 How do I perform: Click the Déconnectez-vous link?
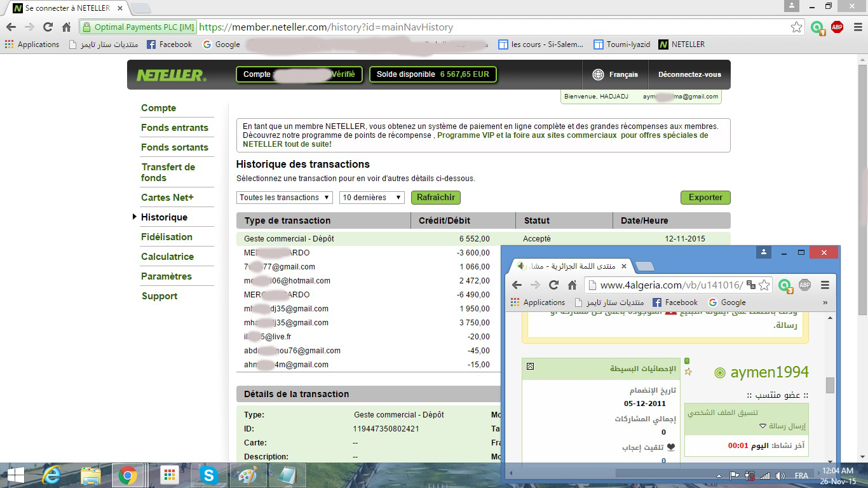point(689,74)
